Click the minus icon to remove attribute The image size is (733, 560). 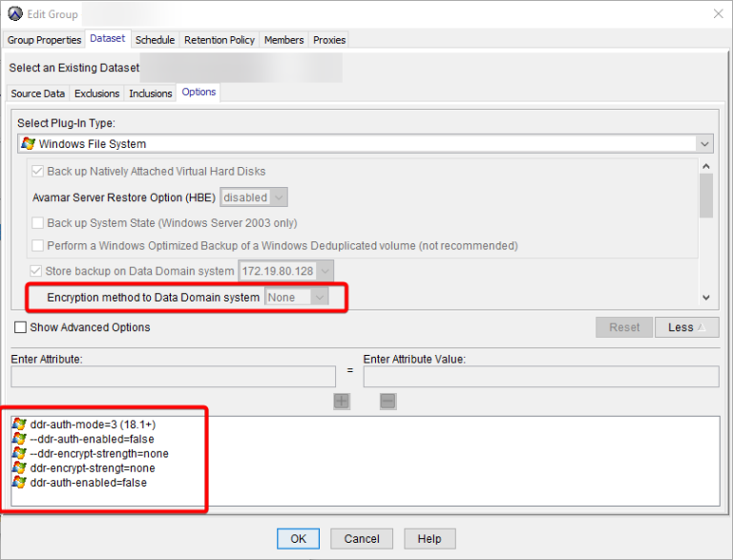click(x=387, y=402)
